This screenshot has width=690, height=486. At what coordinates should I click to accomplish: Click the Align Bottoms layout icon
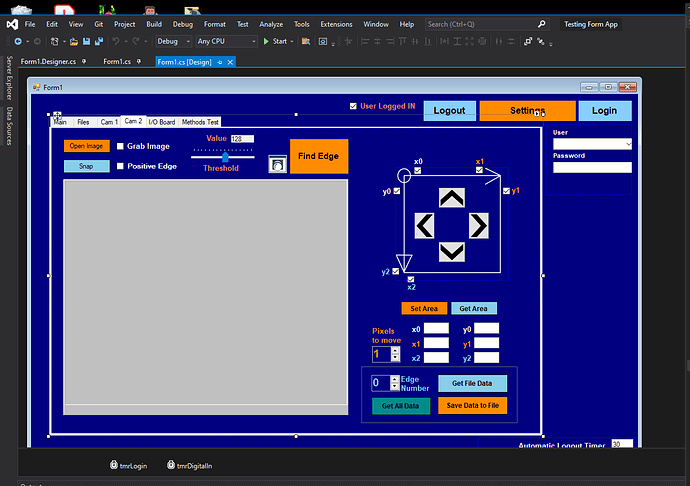click(x=427, y=41)
